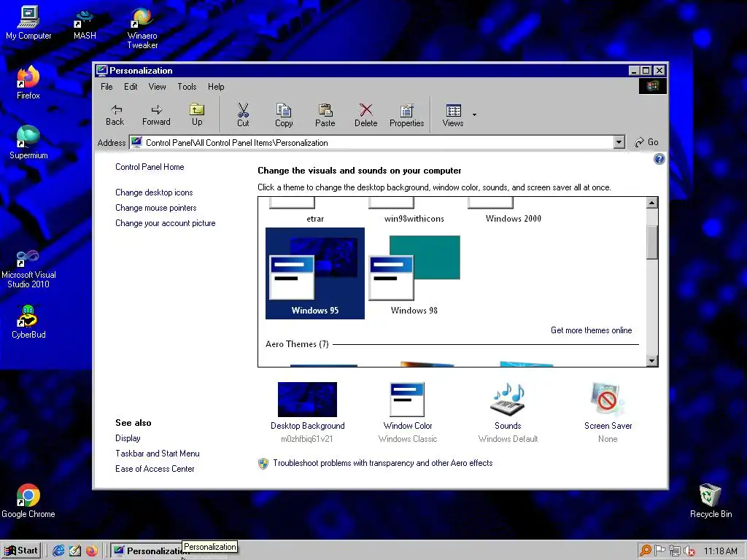
Task: Click the address bar path field
Action: 371,142
